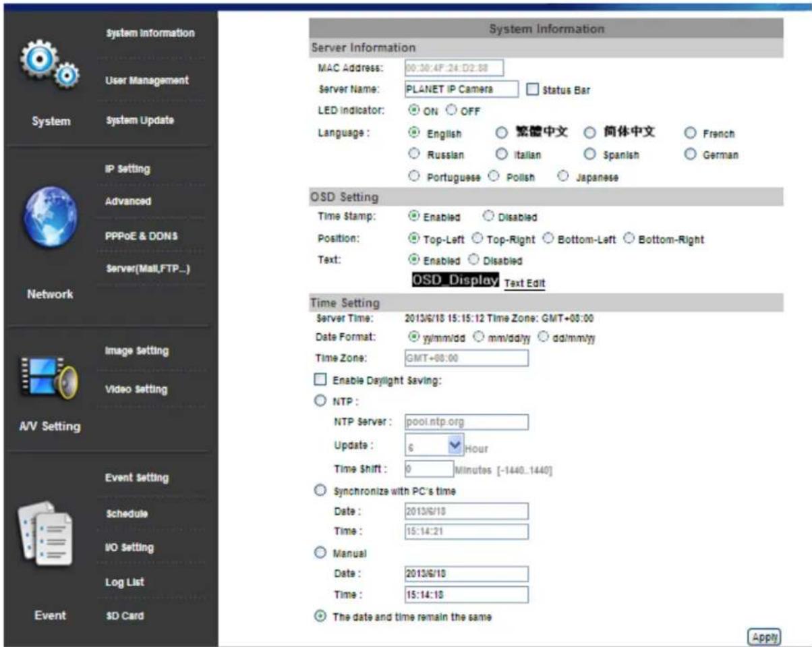Set OSD position to Top-Left
This screenshot has width=812, height=647.
(414, 239)
